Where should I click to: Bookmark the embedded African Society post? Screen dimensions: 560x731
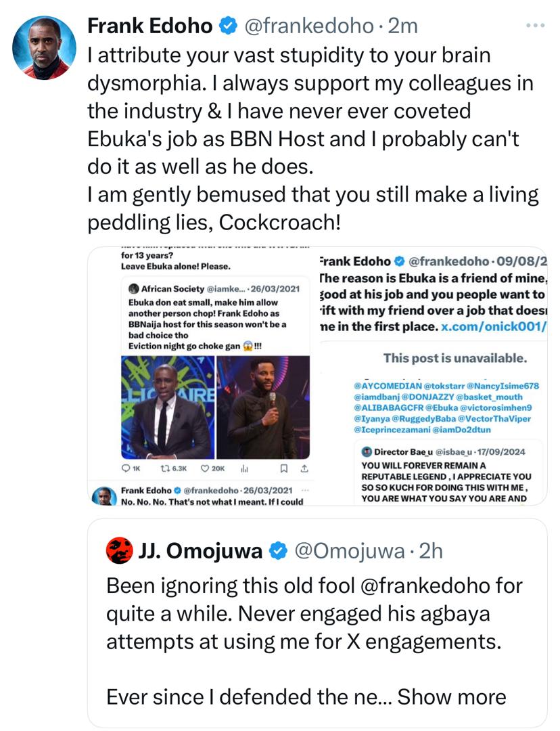[x=284, y=468]
